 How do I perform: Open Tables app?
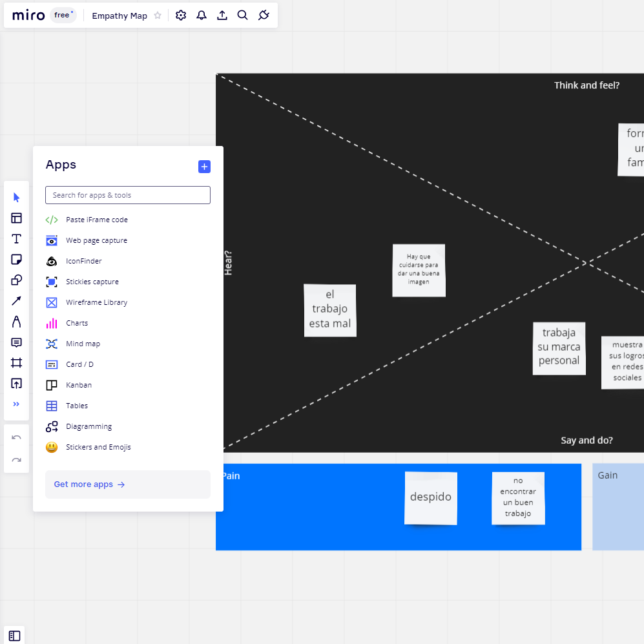[x=128, y=406]
